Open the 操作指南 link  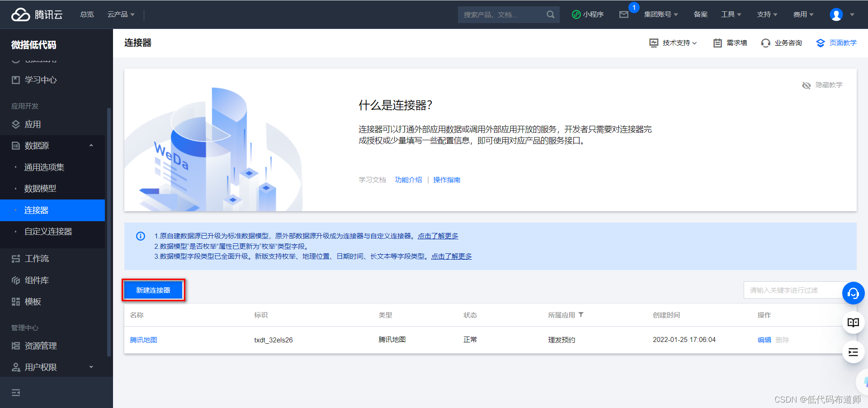pos(447,180)
